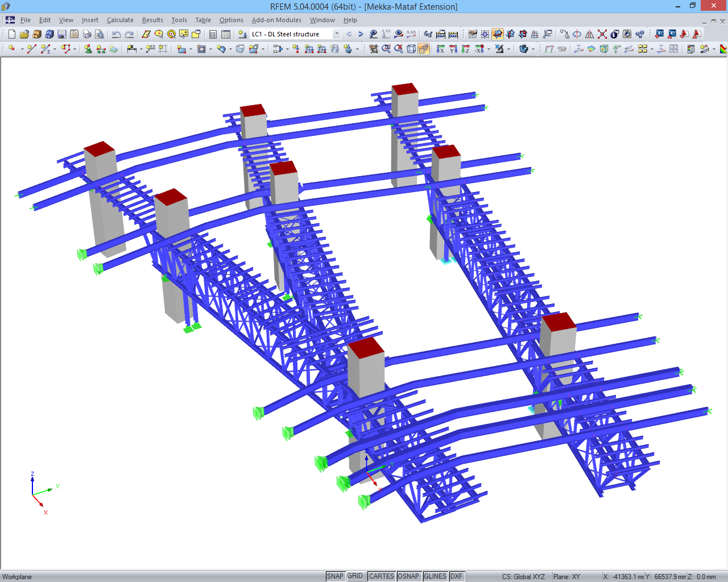Click the CS: Global XYZ status text
Screen dimensions: 728x582
coord(523,576)
